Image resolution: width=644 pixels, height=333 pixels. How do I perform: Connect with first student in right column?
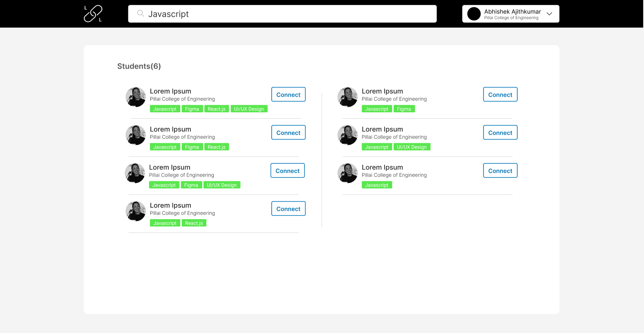click(500, 94)
